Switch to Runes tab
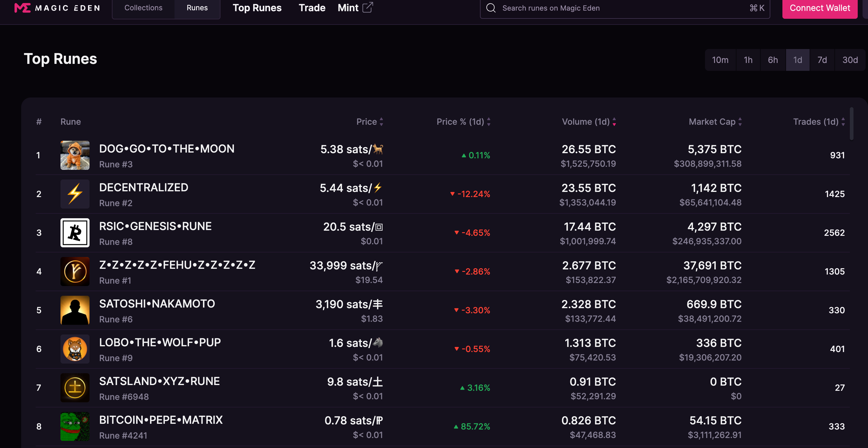 tap(197, 8)
